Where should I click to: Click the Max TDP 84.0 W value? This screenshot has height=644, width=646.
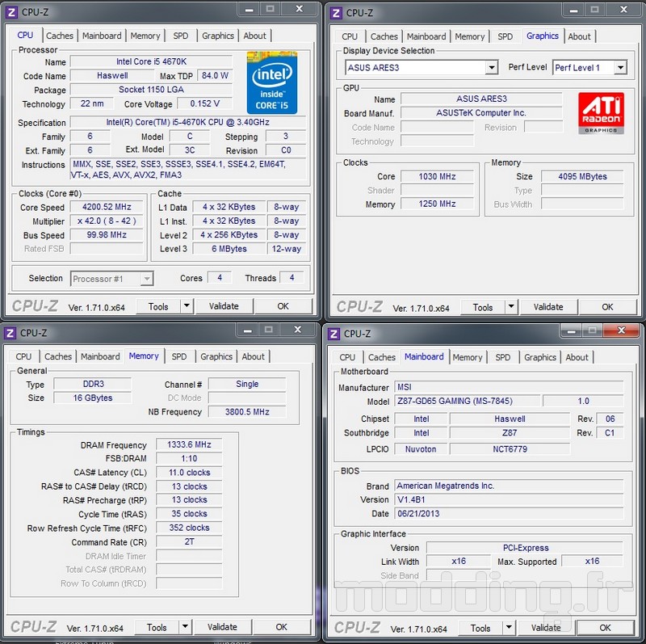click(215, 75)
